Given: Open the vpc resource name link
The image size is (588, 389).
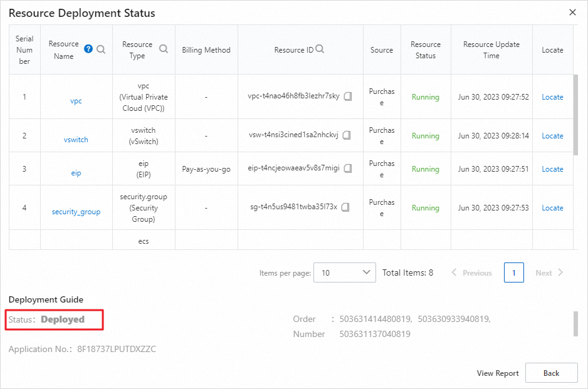Looking at the screenshot, I should pos(76,101).
